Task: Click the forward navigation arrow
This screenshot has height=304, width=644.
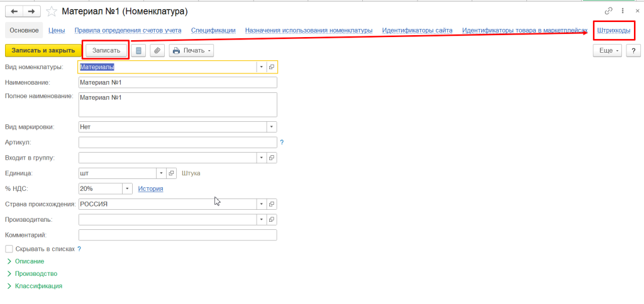Action: pos(31,11)
